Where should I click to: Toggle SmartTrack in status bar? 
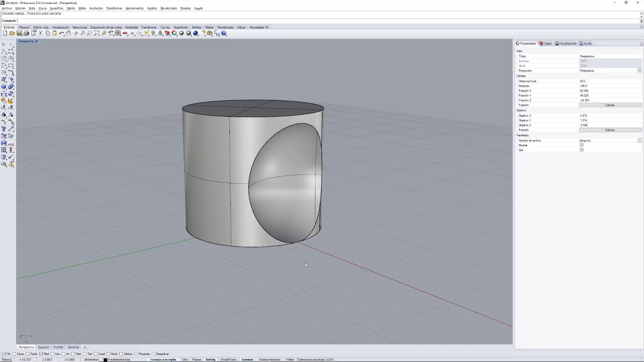(228, 359)
